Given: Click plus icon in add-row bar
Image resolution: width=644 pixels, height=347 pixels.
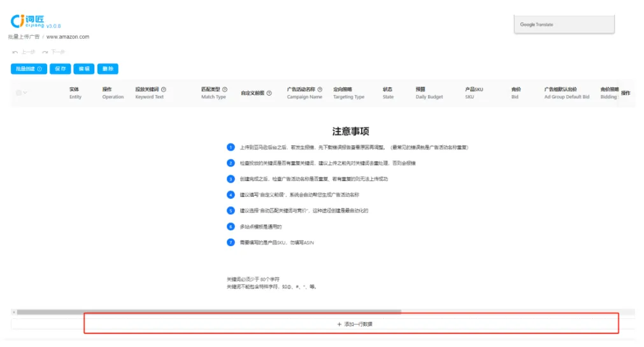Looking at the screenshot, I should coord(340,325).
